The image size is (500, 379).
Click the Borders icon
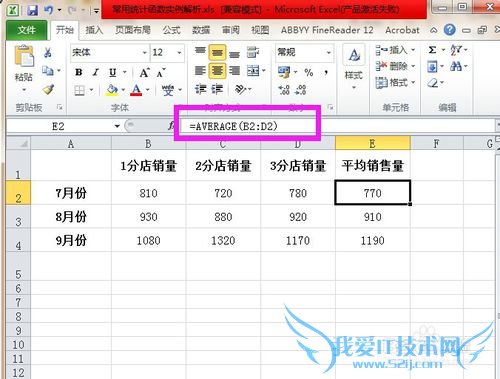click(79, 90)
